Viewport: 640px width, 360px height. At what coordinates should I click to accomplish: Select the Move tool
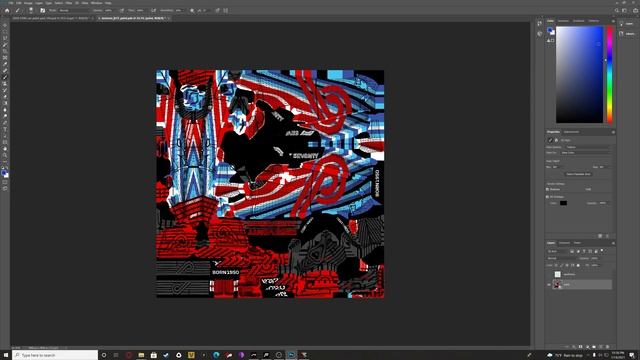[x=5, y=25]
